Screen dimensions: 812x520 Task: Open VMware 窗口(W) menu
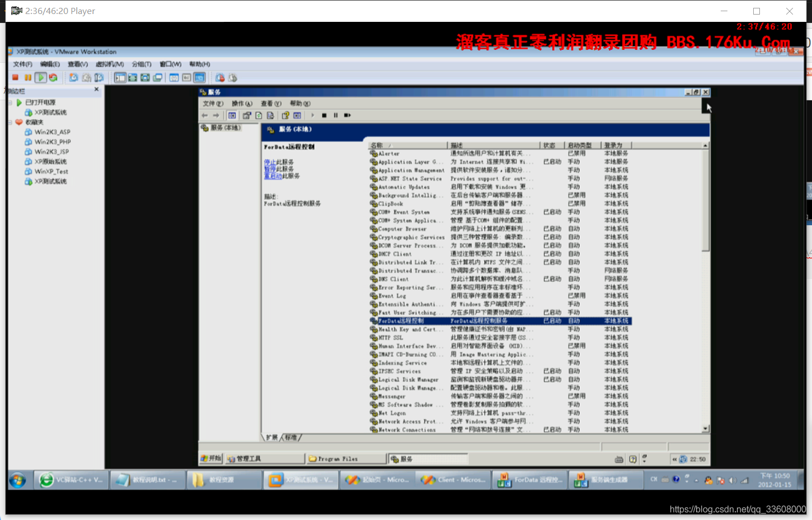pyautogui.click(x=171, y=64)
